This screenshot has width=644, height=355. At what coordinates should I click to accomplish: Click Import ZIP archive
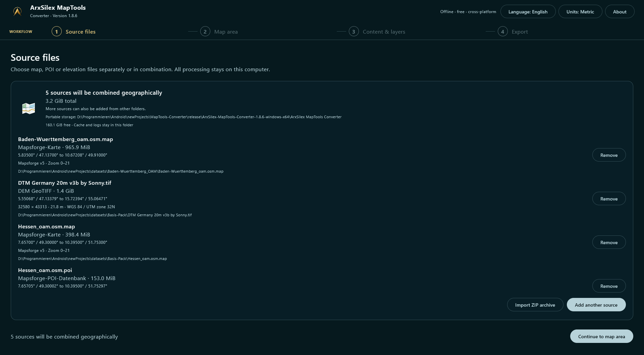click(x=535, y=305)
